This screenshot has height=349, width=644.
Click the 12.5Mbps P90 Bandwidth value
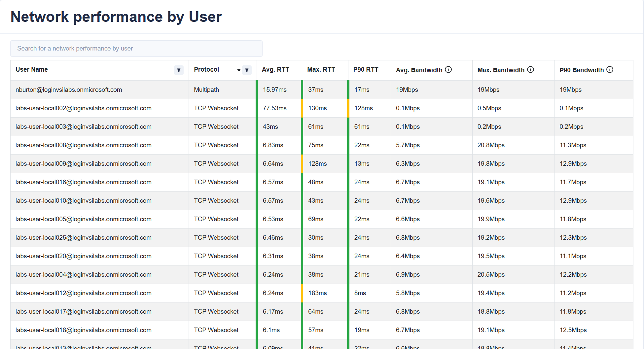click(573, 330)
